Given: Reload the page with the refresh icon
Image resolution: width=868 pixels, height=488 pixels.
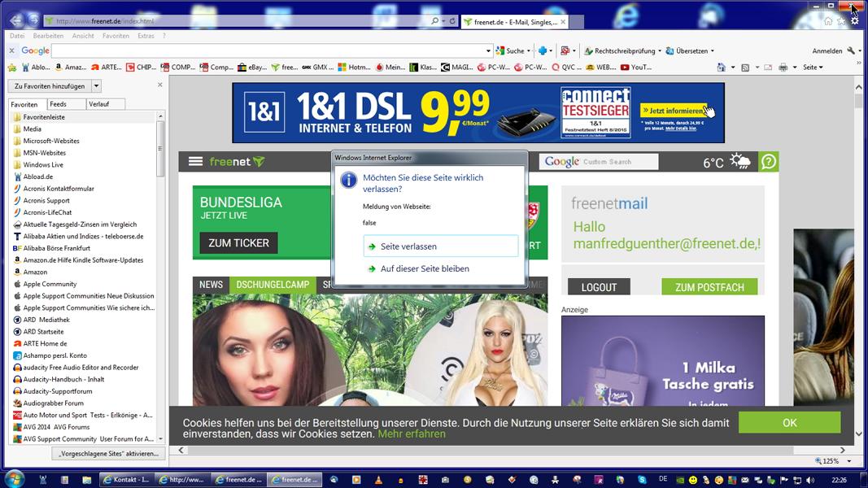Looking at the screenshot, I should tap(452, 21).
